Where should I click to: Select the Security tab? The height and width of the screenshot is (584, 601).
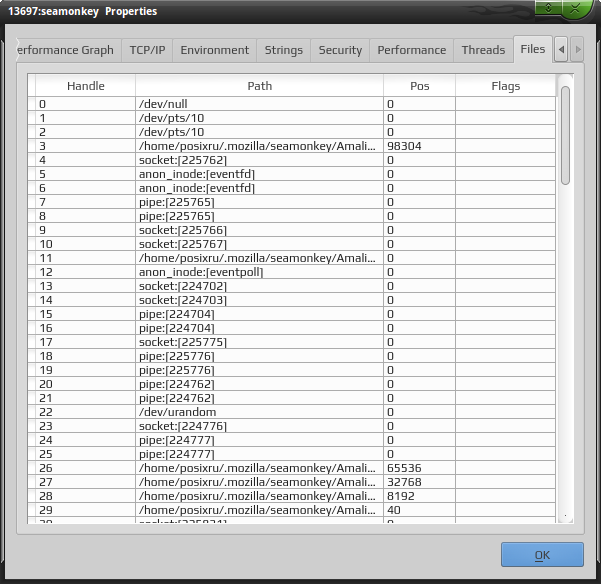pos(340,50)
